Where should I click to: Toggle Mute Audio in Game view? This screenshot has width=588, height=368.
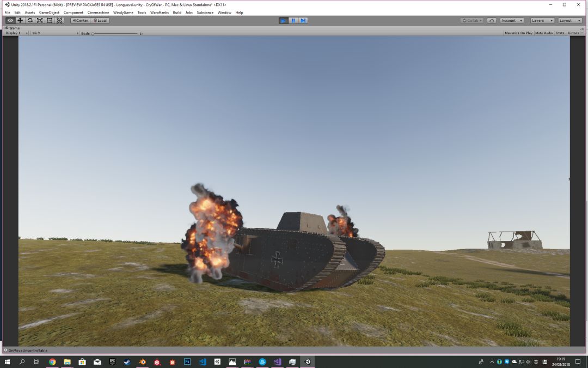point(544,33)
